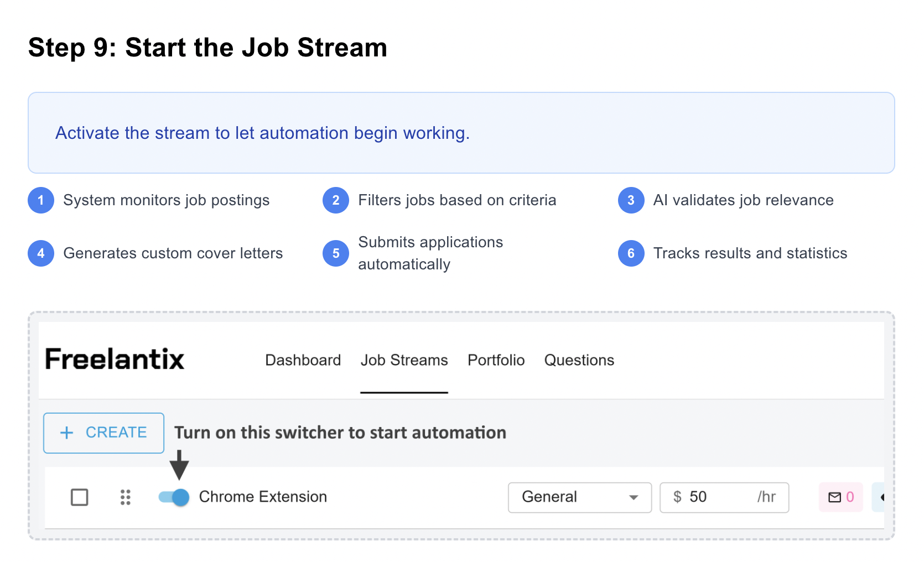The height and width of the screenshot is (562, 924).
Task: Click the step 5 number badge
Action: pos(336,253)
